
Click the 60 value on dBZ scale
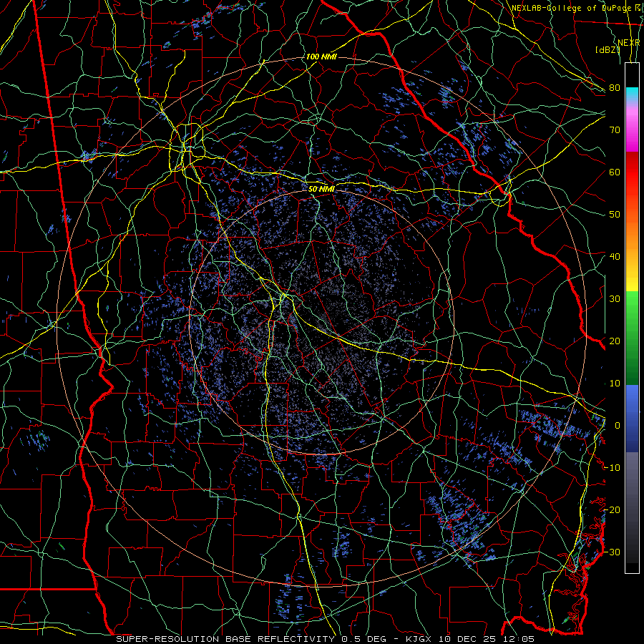point(615,172)
